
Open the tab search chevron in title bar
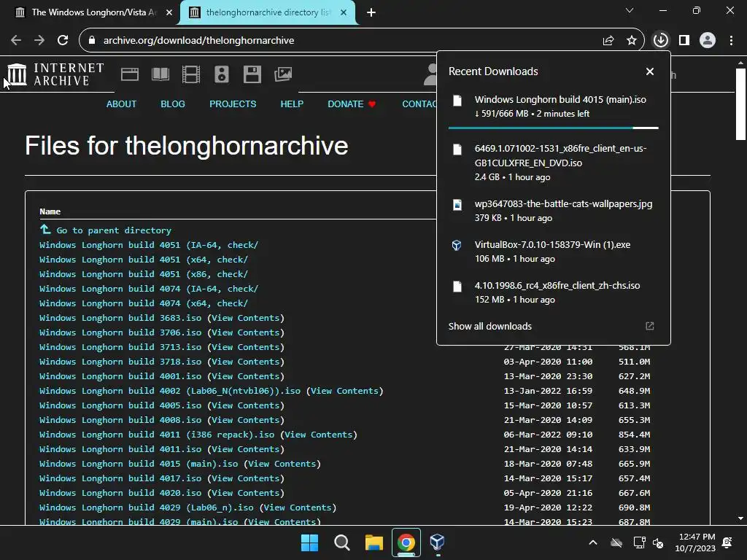click(630, 10)
